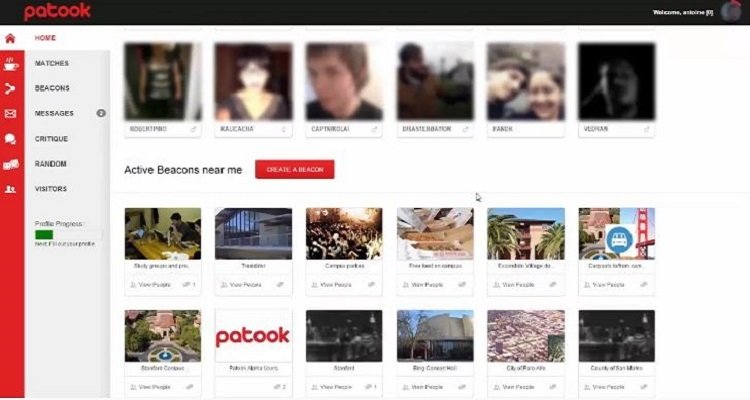Click View People on City of Palo Alto beacon
This screenshot has width=750, height=400.
coord(513,387)
